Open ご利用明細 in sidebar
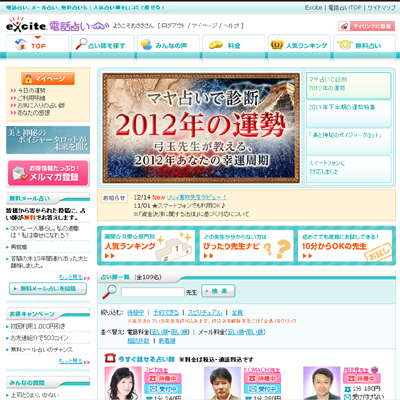Screen dimensions: 400x400 [31, 98]
